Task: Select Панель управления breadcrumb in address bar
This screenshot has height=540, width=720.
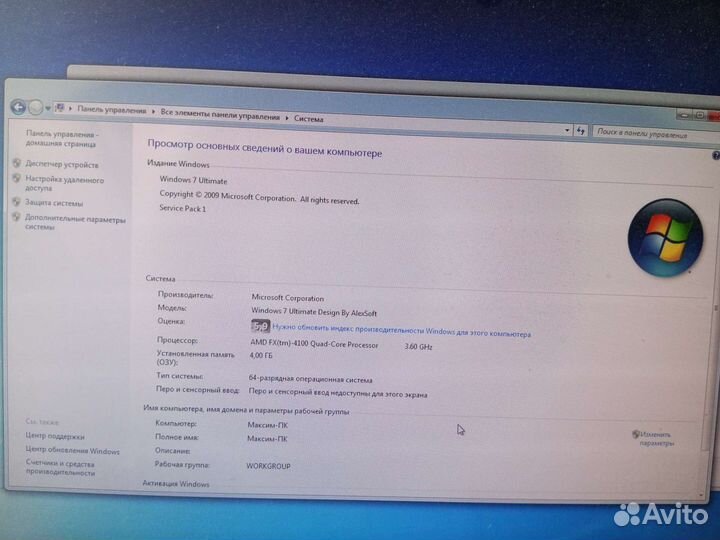Action: click(x=112, y=111)
